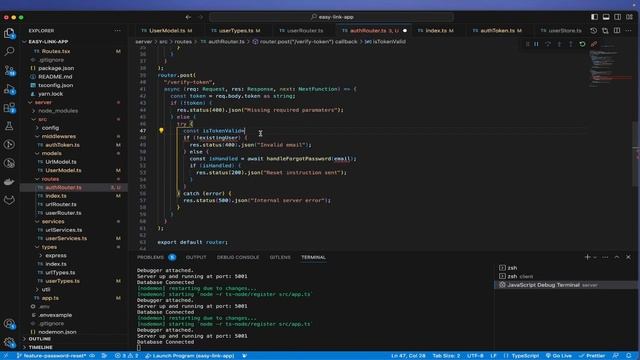Open the Manage gear icon
The height and width of the screenshot is (360, 640).
(9, 342)
